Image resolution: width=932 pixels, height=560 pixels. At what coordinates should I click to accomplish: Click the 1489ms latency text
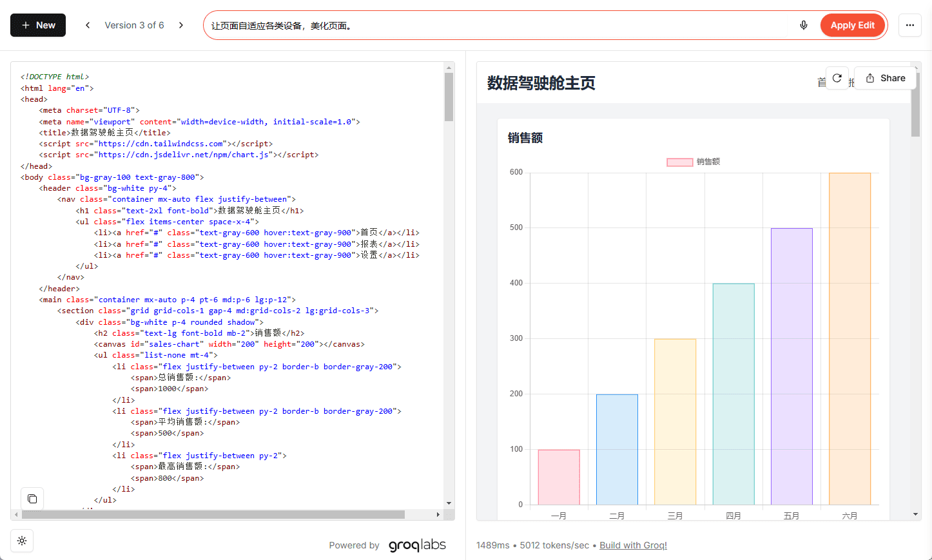click(493, 545)
